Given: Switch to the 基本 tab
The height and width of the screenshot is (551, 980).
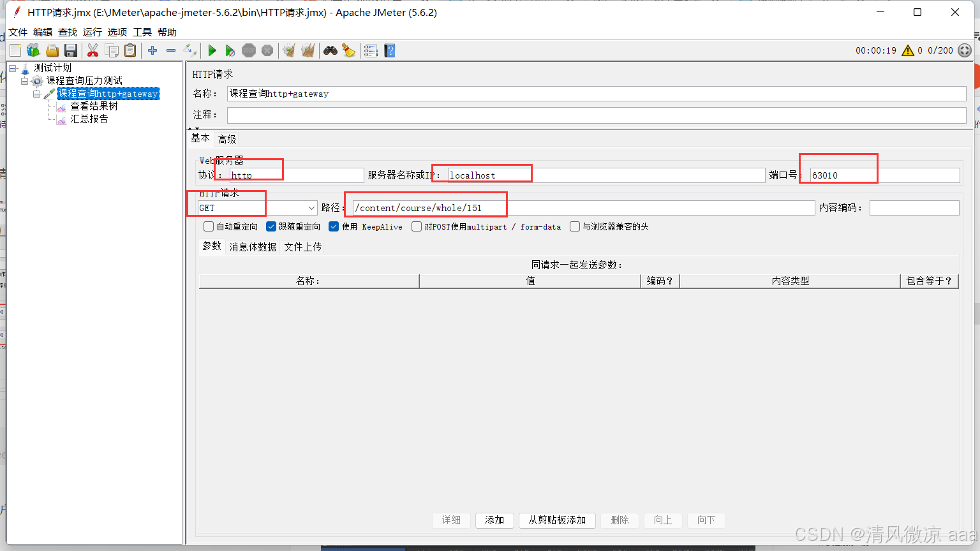Looking at the screenshot, I should point(200,138).
